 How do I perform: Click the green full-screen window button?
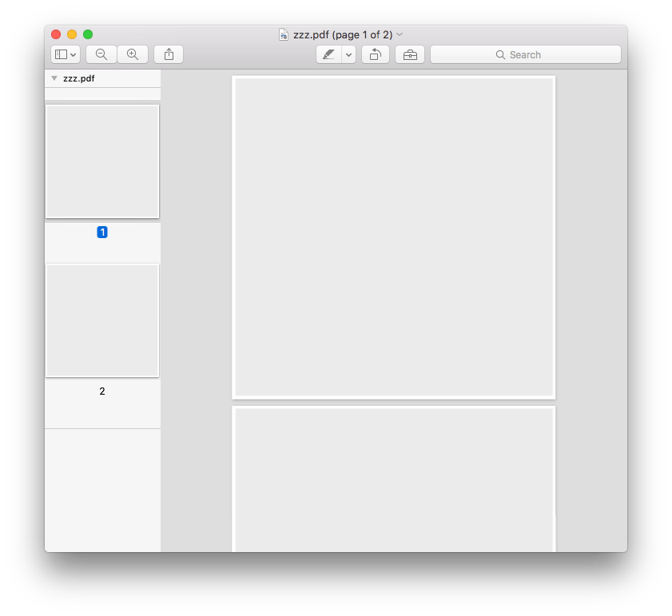point(88,34)
